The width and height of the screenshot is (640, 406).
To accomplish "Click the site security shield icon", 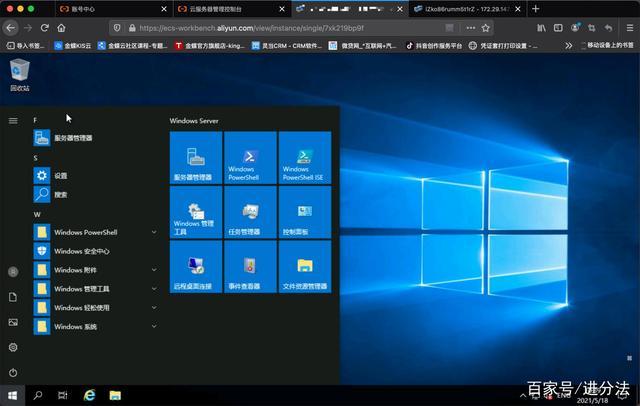I will point(117,28).
